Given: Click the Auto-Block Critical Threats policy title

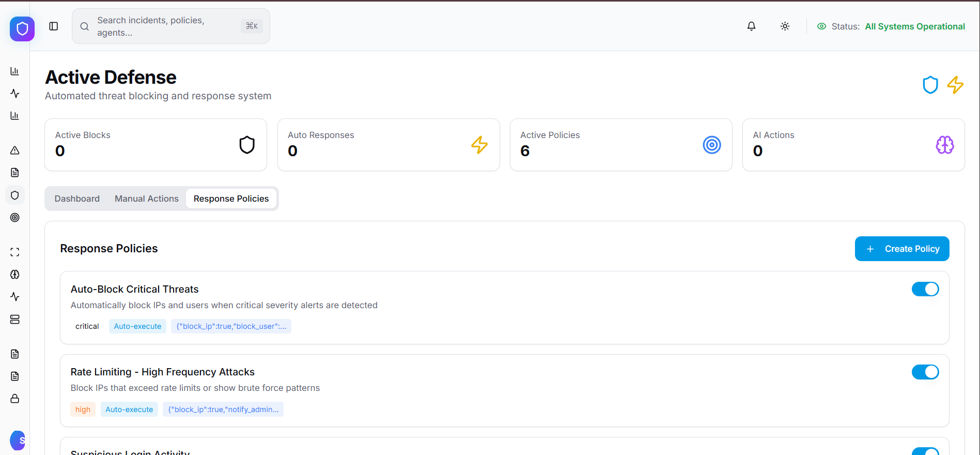Looking at the screenshot, I should click(x=135, y=289).
